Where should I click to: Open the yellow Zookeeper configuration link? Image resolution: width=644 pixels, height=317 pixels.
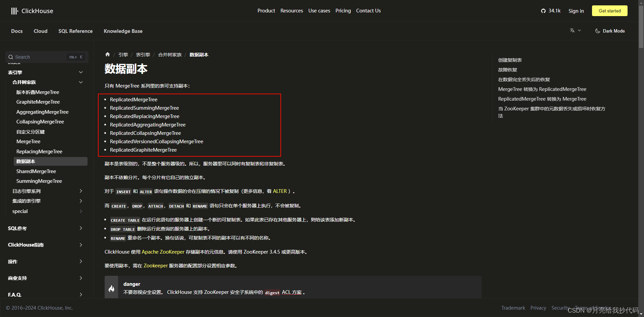pos(156,266)
